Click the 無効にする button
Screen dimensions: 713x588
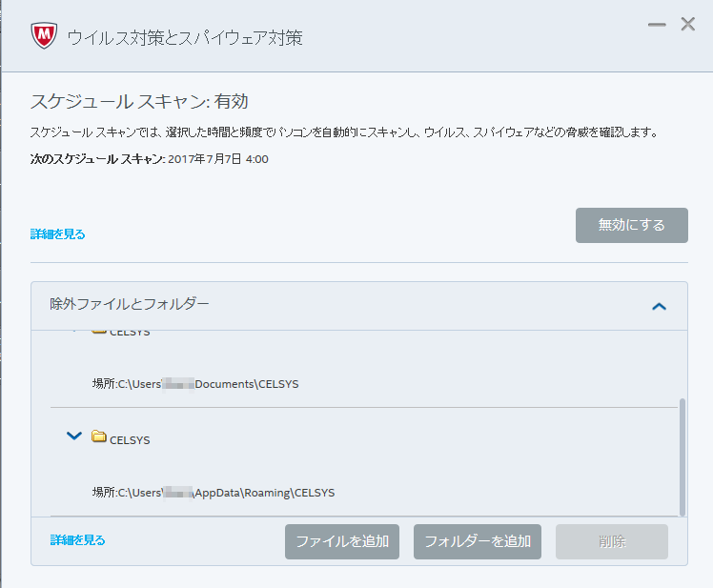pyautogui.click(x=632, y=225)
